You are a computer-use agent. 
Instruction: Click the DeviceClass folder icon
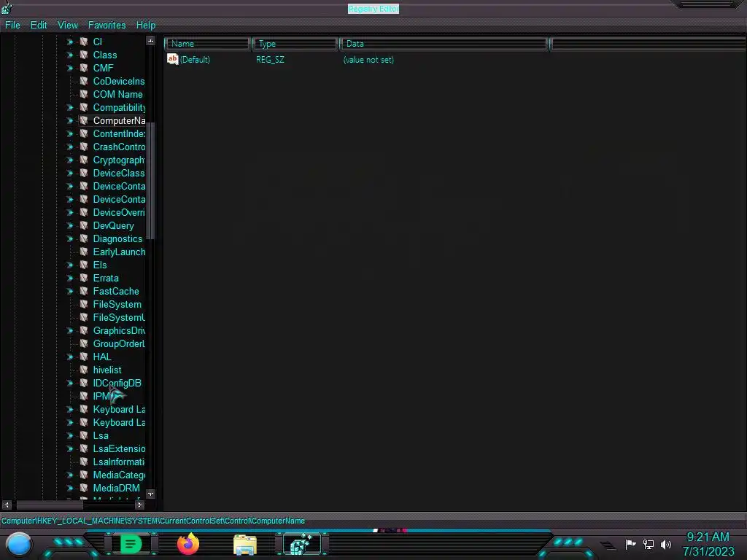[84, 174]
